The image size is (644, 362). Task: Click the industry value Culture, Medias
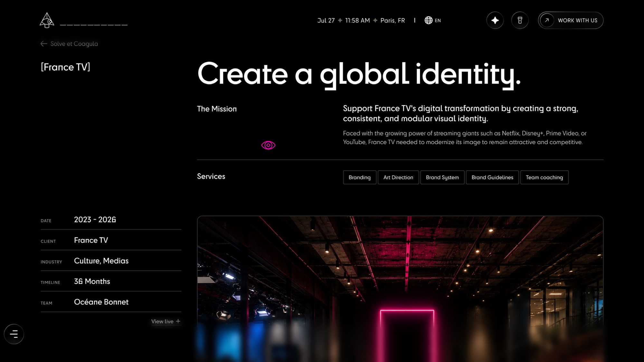coord(101,261)
